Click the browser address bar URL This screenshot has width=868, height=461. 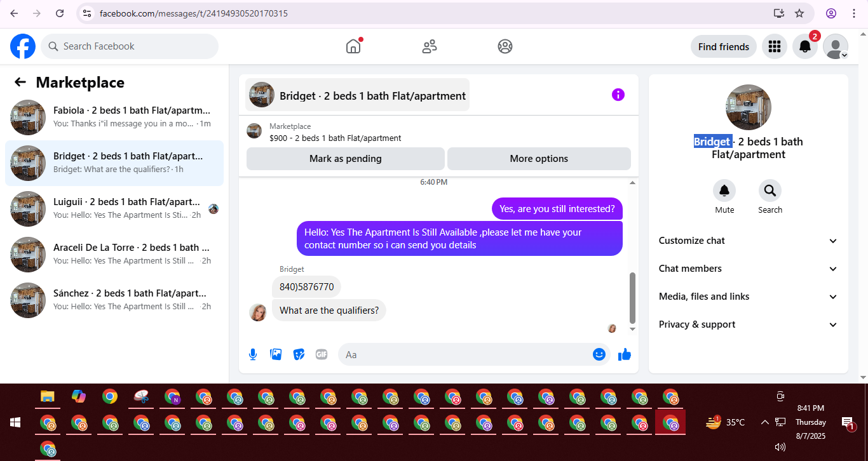point(194,13)
